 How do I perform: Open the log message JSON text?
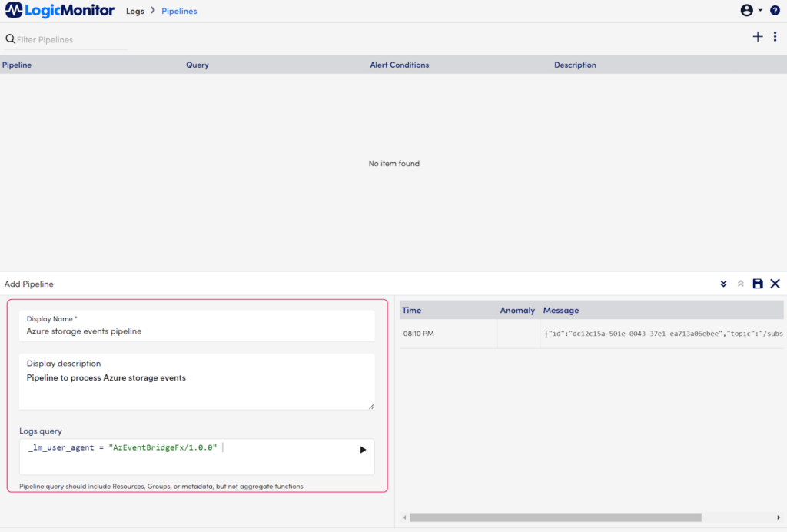pos(663,333)
